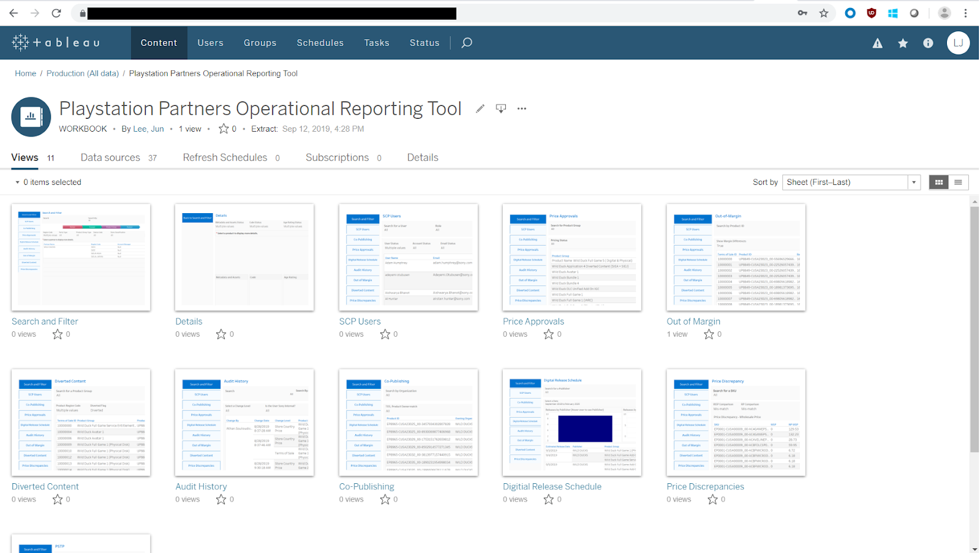This screenshot has height=553, width=980.
Task: Open the Search and Filter view link
Action: pos(45,322)
